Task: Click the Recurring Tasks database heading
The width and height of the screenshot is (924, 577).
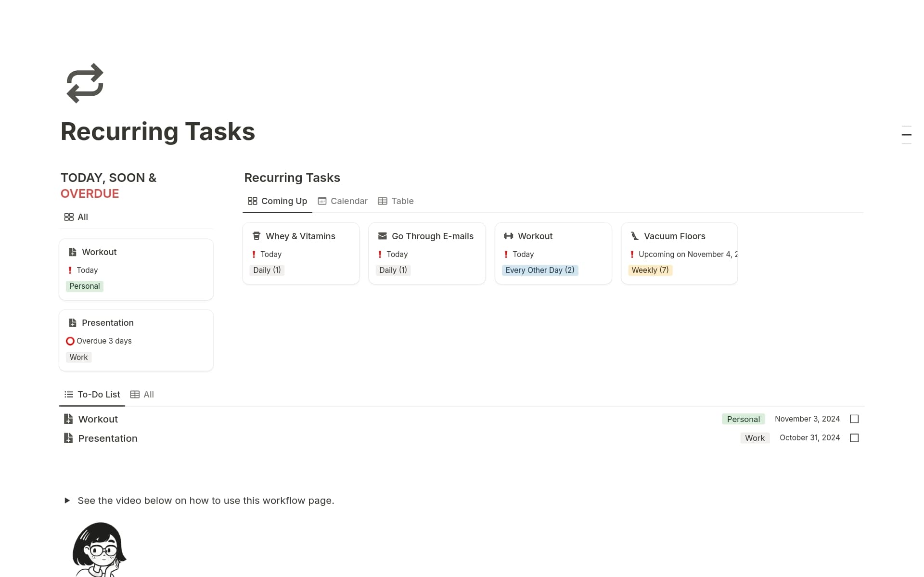Action: click(292, 178)
